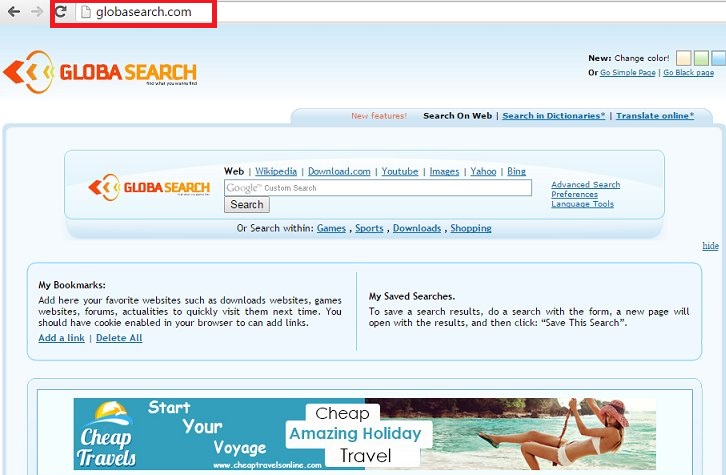Screen dimensions: 726x475
Task: Click the Google Custom Search input field
Action: click(x=378, y=188)
